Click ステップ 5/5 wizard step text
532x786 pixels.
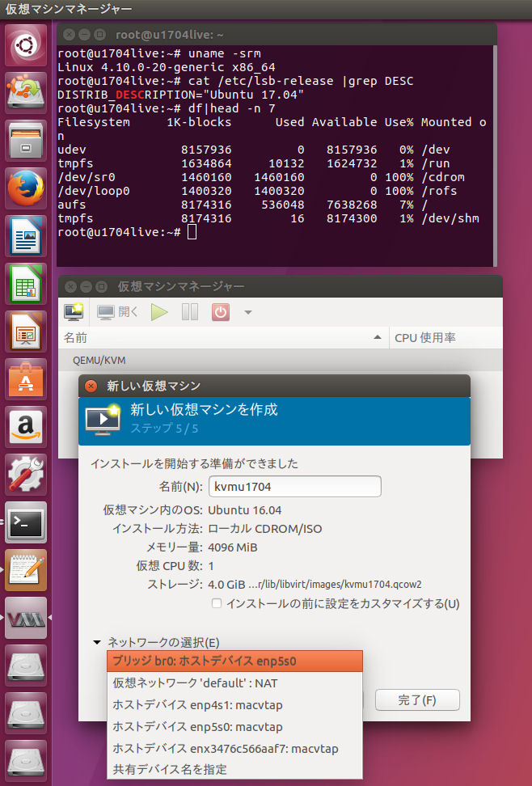(164, 428)
